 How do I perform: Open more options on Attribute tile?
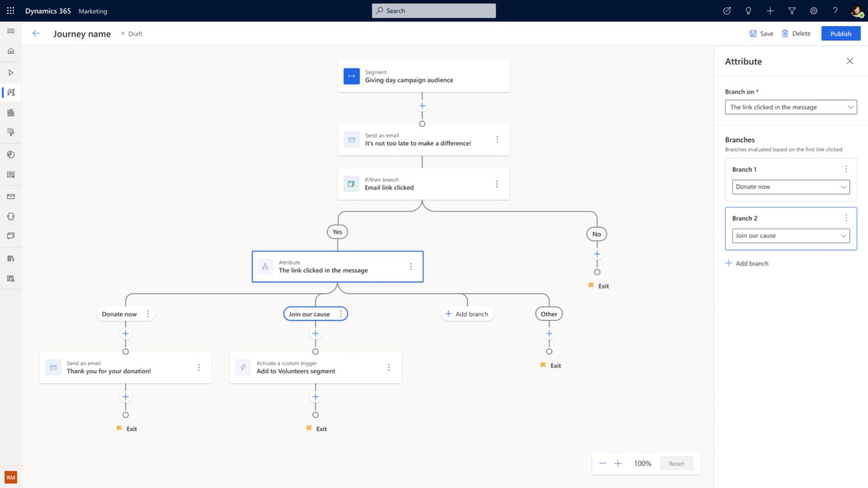(x=411, y=267)
